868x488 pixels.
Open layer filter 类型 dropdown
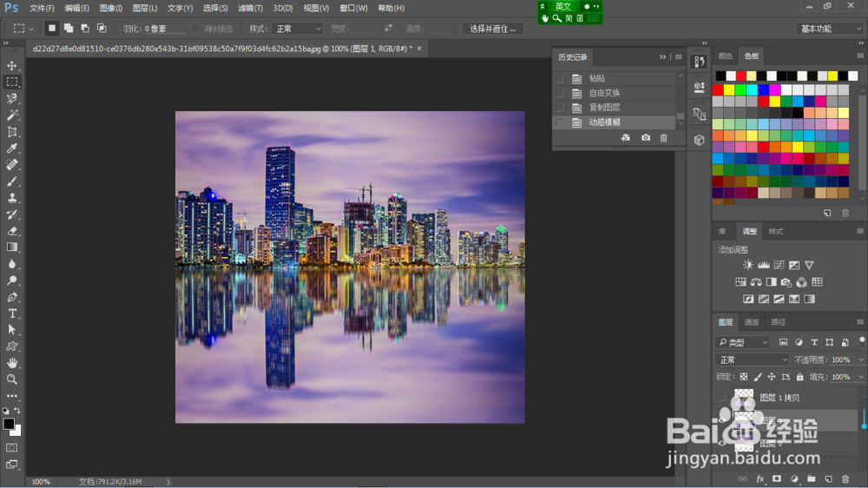(742, 342)
